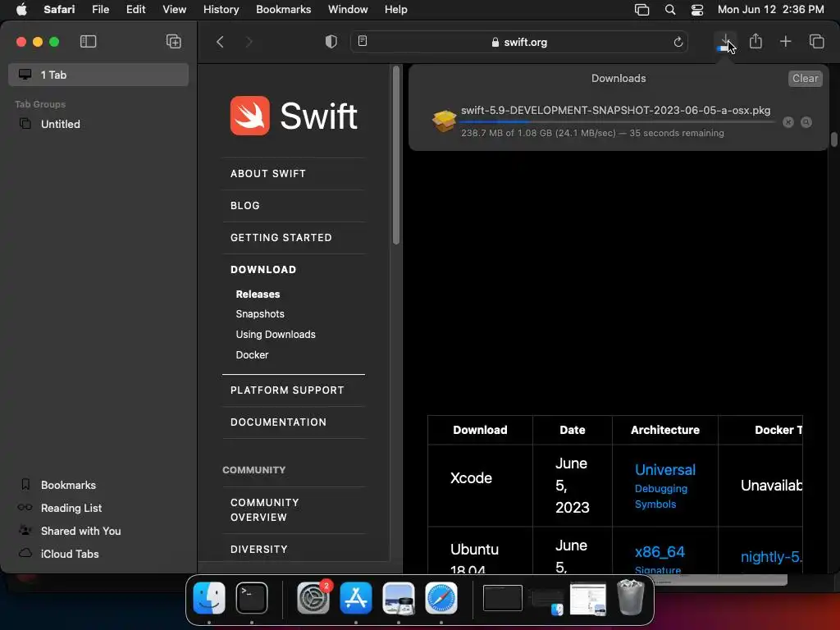Click the pkg file package icon
Image resolution: width=840 pixels, height=630 pixels.
[x=444, y=121]
